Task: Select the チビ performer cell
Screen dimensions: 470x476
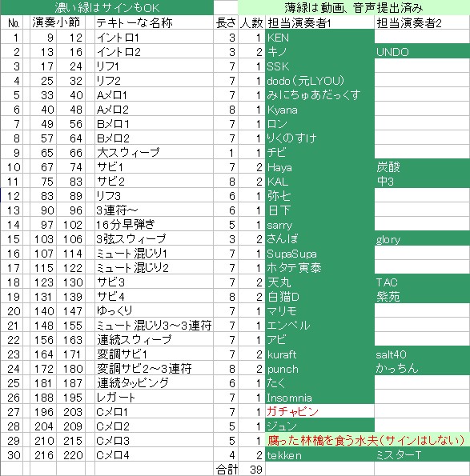Action: 319,152
